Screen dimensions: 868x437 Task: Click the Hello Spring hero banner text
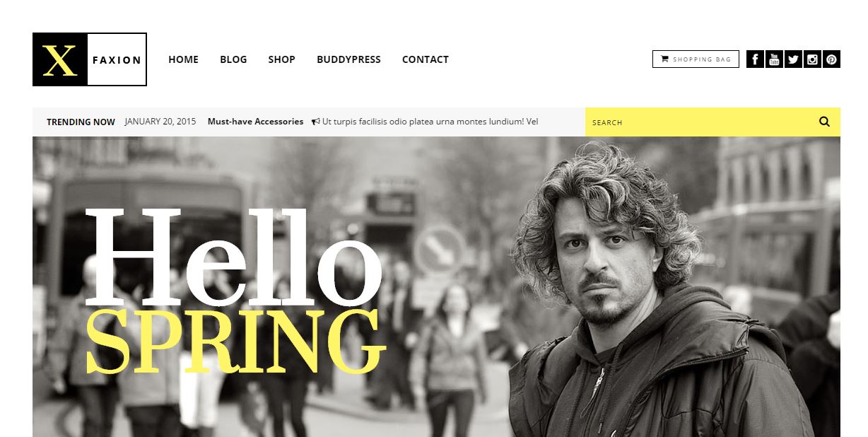point(235,291)
